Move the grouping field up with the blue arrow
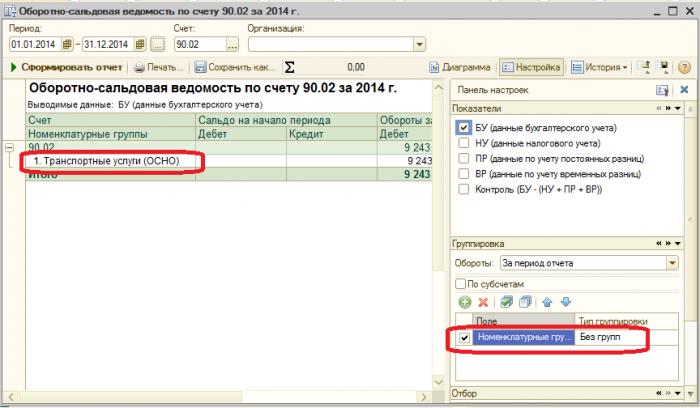This screenshot has width=700, height=408. (x=547, y=302)
